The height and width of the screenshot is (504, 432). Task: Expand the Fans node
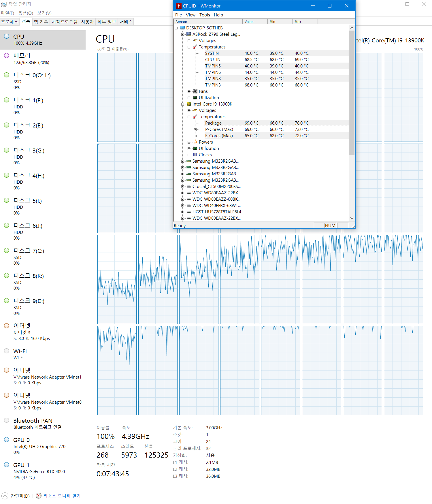point(189,91)
